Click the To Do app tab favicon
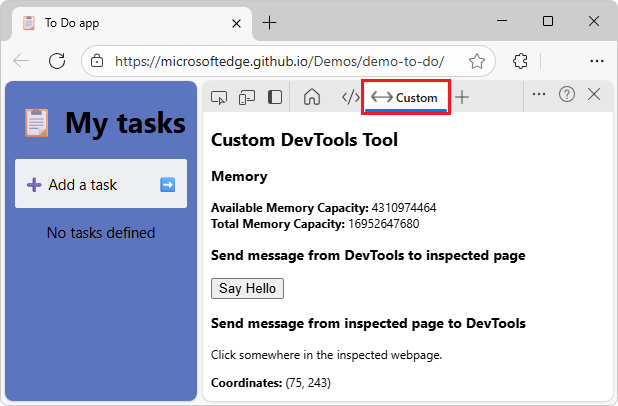The height and width of the screenshot is (406, 618). point(29,23)
